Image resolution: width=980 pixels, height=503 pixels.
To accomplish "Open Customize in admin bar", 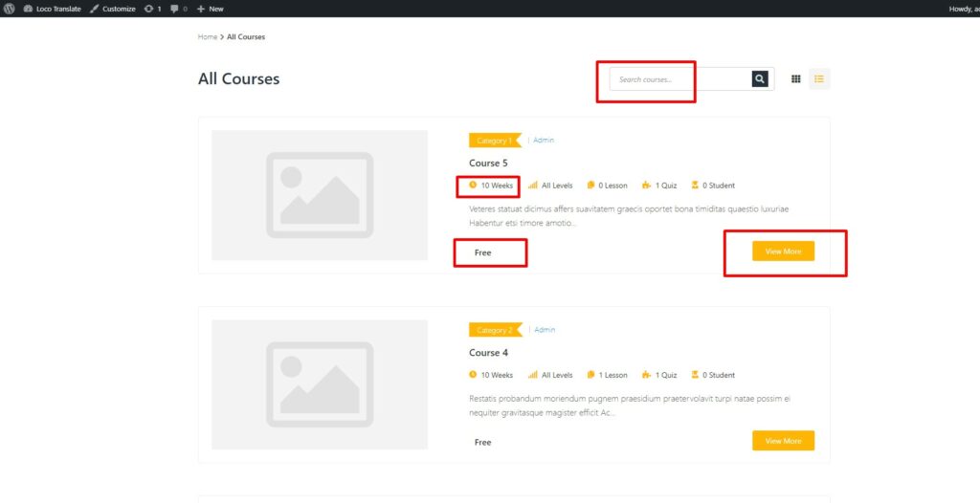I will [x=113, y=9].
